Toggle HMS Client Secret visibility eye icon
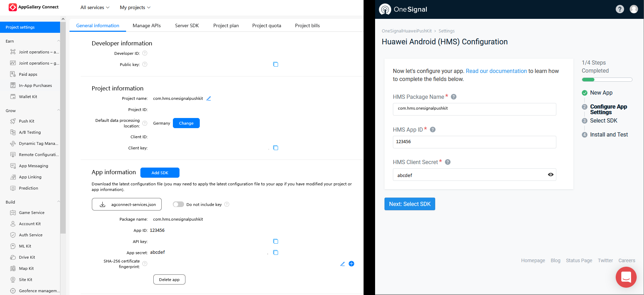This screenshot has width=644, height=295. [x=551, y=175]
